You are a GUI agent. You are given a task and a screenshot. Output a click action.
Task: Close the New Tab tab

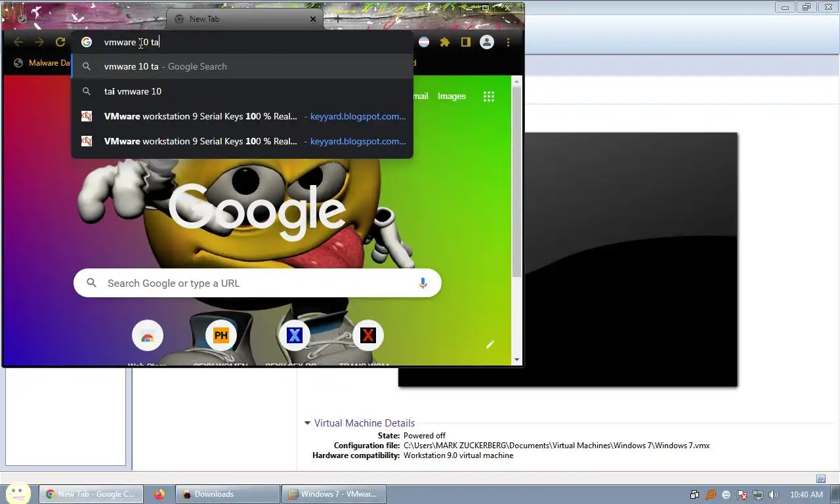pos(313,19)
